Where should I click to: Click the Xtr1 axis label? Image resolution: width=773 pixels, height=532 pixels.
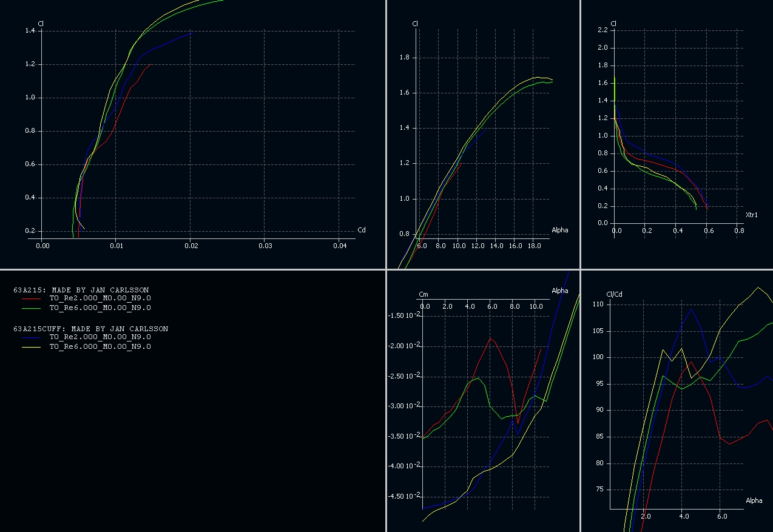(x=752, y=215)
